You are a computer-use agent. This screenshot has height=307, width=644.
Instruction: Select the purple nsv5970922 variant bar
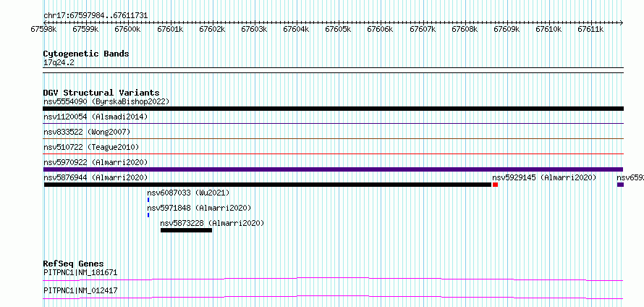[333, 169]
